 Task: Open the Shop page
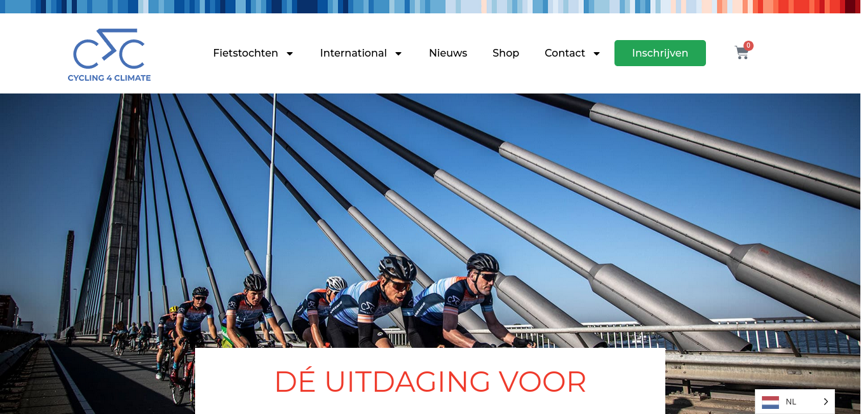506,53
